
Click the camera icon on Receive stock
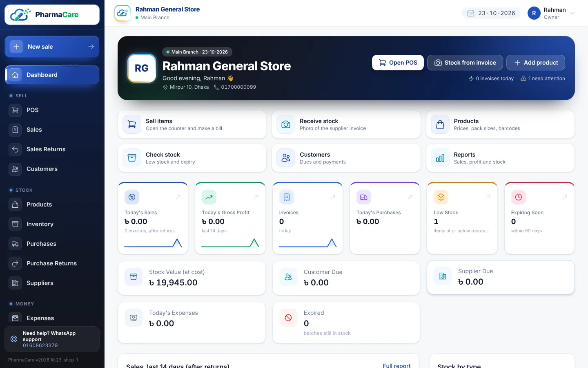pos(286,124)
